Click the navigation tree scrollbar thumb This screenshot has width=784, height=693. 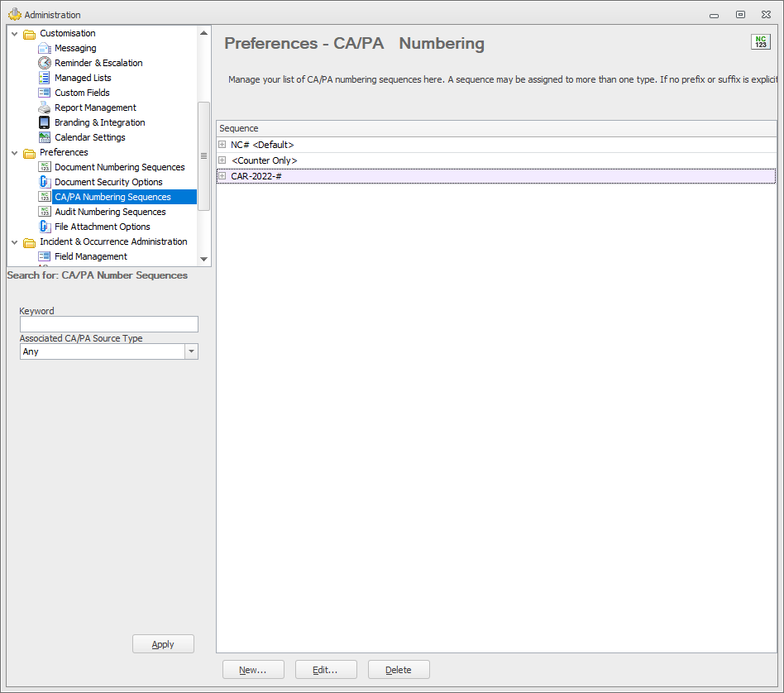tap(203, 156)
